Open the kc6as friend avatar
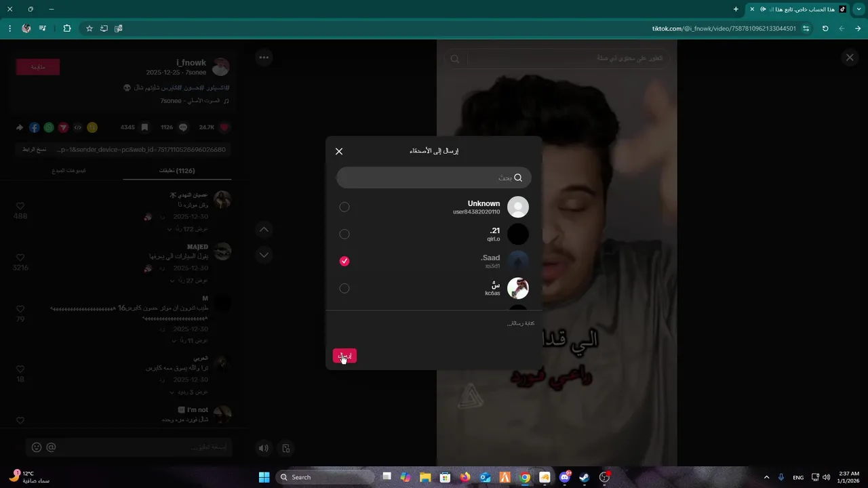Screen dimensions: 868x488 [x=518, y=288]
